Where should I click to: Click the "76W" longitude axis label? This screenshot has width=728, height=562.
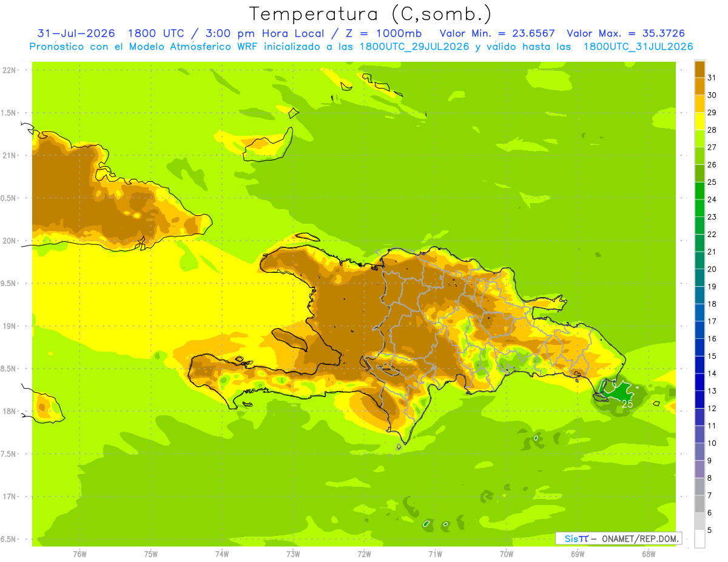tap(79, 554)
